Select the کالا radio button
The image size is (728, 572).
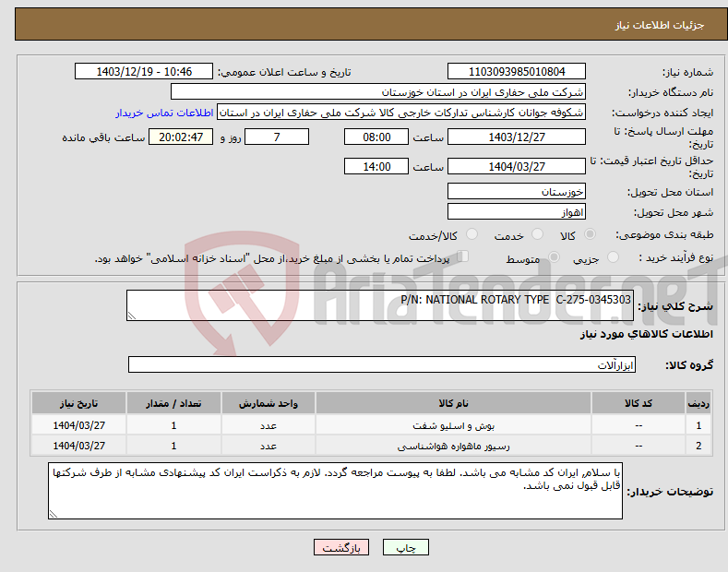click(x=590, y=234)
